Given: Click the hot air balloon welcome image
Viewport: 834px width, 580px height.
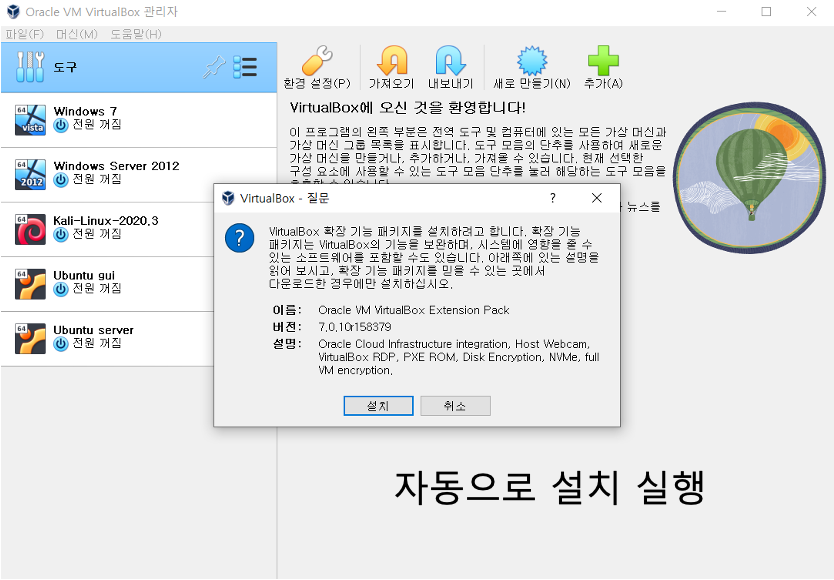Looking at the screenshot, I should tap(750, 178).
